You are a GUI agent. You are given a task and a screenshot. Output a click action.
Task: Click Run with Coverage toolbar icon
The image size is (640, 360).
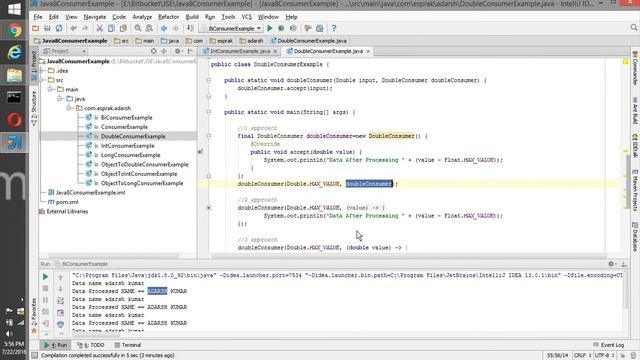[293, 28]
